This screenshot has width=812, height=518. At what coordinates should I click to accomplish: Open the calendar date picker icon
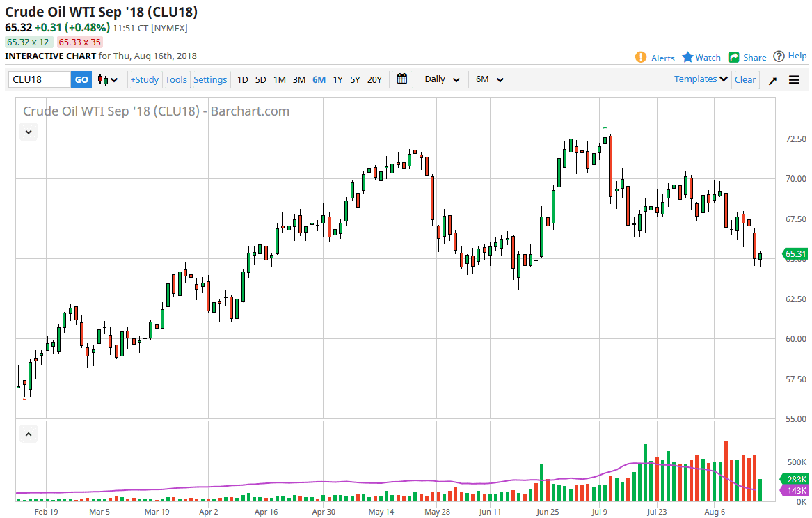(401, 79)
